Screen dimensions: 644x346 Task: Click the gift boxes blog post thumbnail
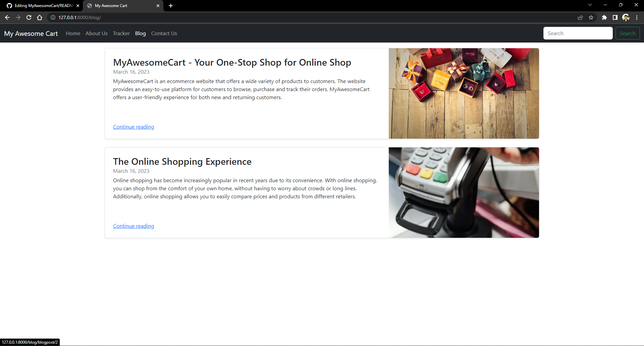pyautogui.click(x=464, y=93)
